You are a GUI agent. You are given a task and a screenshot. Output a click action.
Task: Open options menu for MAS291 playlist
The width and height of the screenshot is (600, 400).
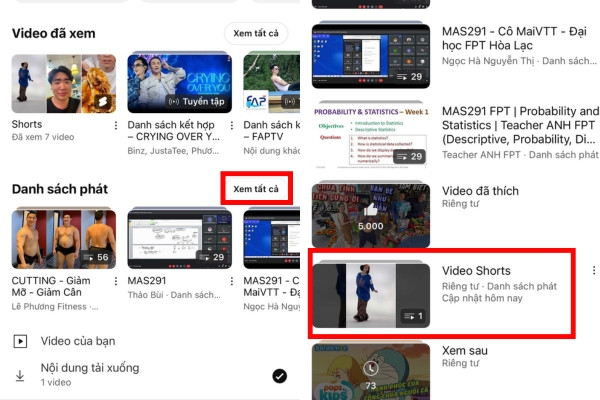point(232,281)
